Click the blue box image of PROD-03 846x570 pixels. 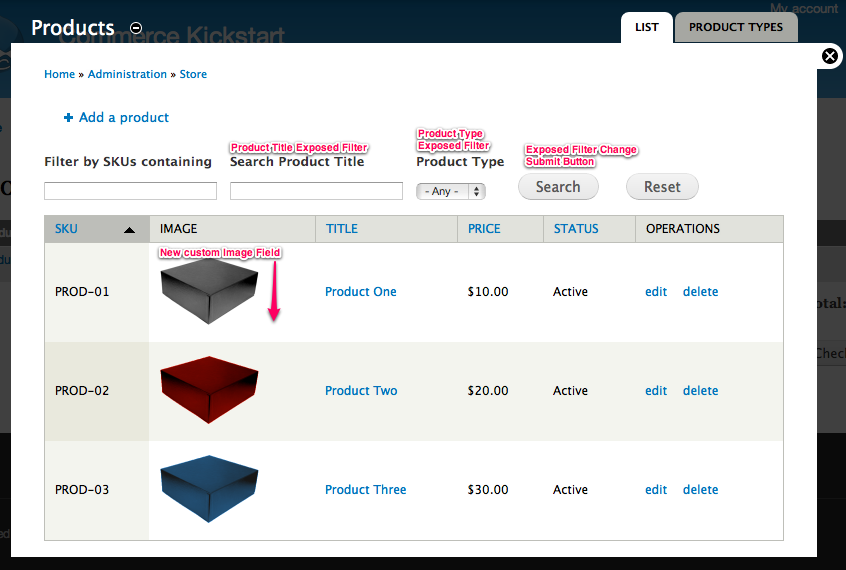209,489
